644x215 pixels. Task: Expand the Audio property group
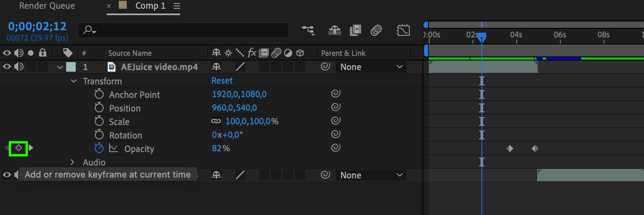(72, 162)
